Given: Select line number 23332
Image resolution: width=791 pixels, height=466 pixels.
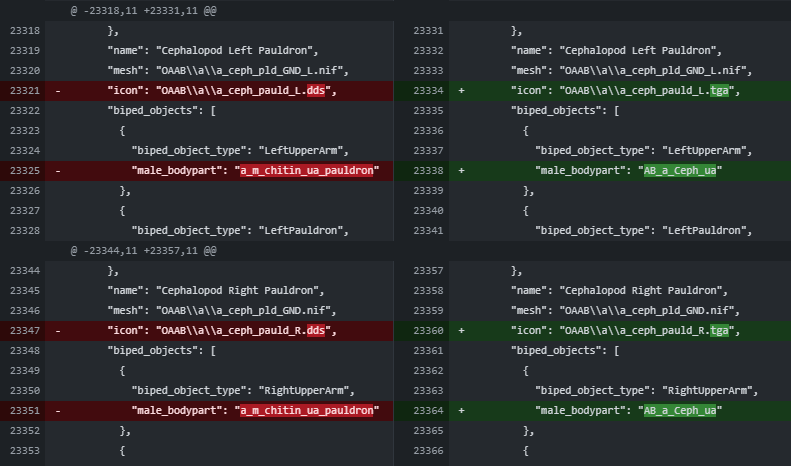Looking at the screenshot, I should pyautogui.click(x=428, y=50).
